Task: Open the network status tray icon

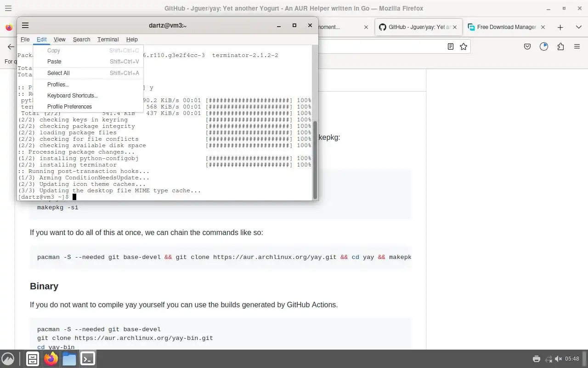Action: (548, 359)
